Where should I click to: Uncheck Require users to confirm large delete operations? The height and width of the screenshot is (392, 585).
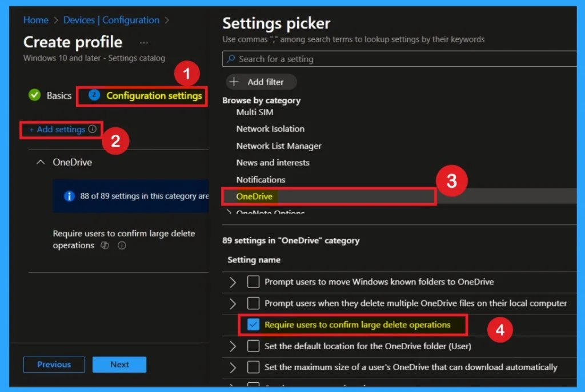[254, 325]
